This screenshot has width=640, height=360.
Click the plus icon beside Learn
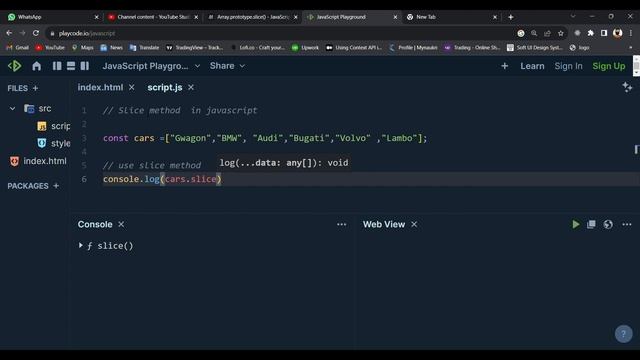[x=504, y=66]
